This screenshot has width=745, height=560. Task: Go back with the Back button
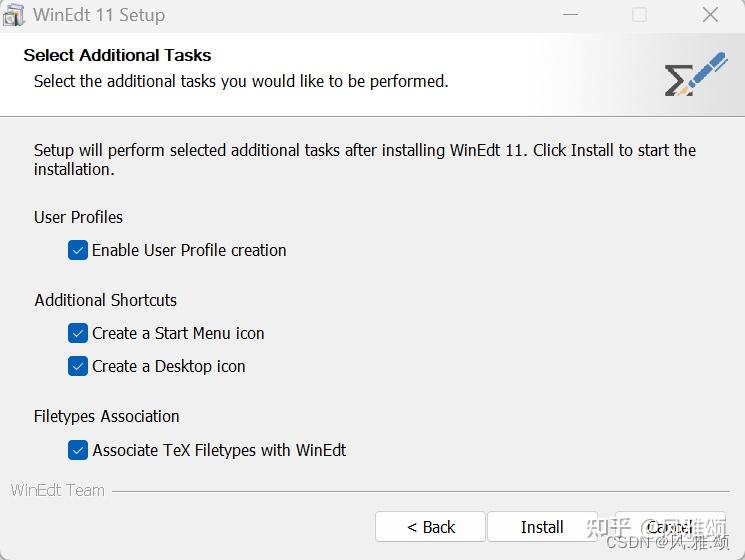430,527
